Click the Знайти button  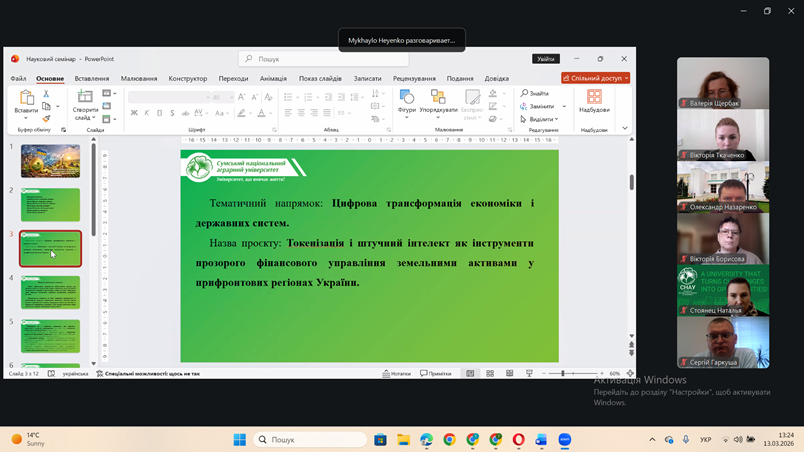535,93
